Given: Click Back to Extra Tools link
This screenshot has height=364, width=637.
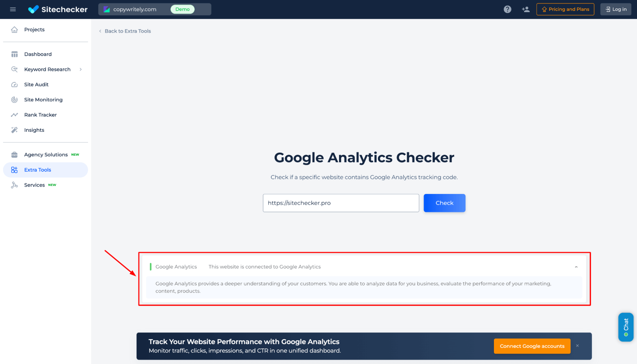Looking at the screenshot, I should (x=124, y=31).
